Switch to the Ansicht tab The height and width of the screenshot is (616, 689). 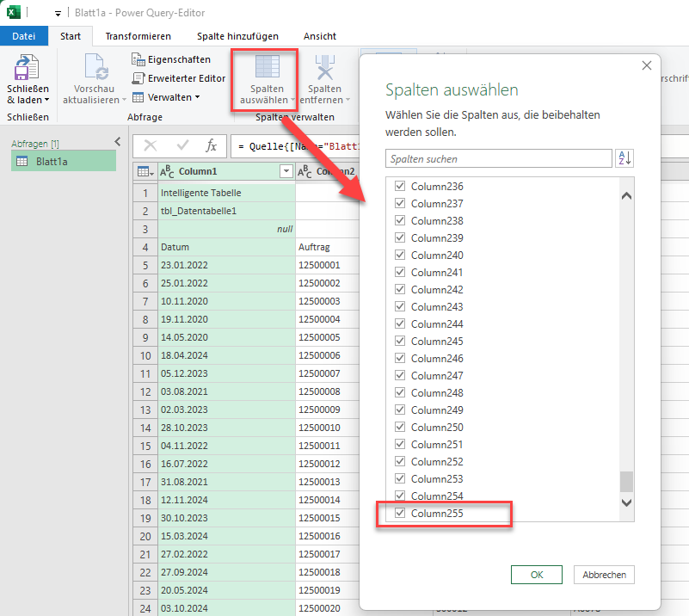319,36
